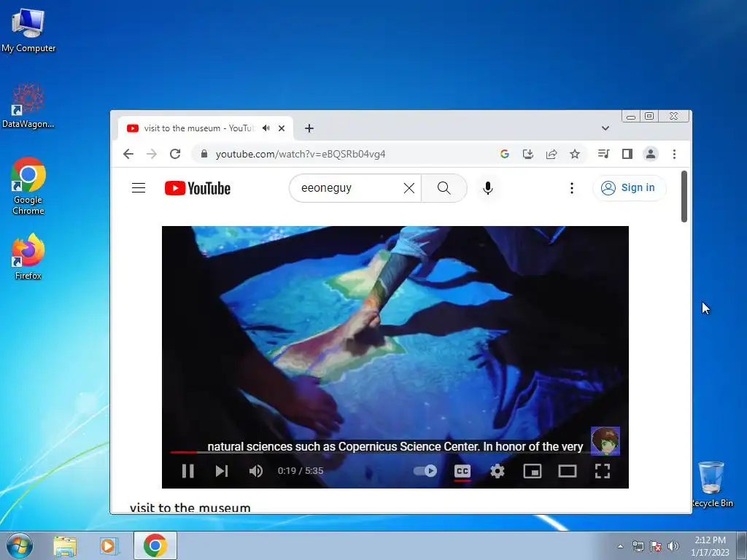The height and width of the screenshot is (560, 747).
Task: Select Google Chrome desktop shortcut
Action: click(28, 186)
